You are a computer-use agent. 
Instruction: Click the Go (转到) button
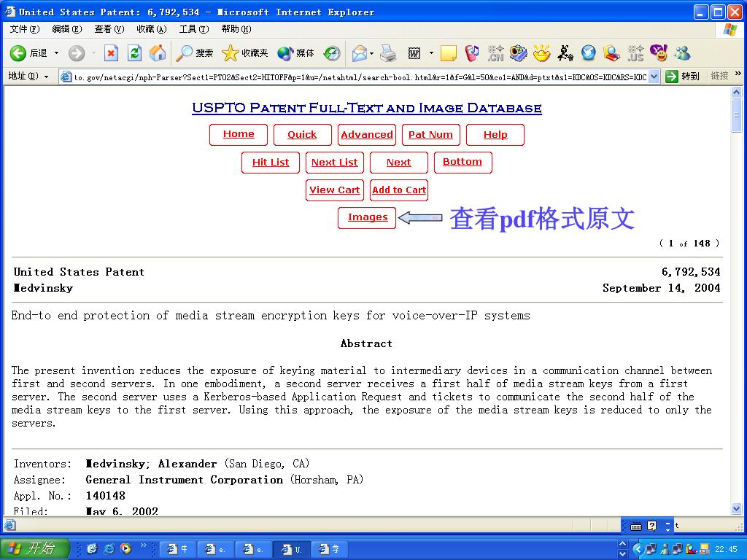click(682, 76)
